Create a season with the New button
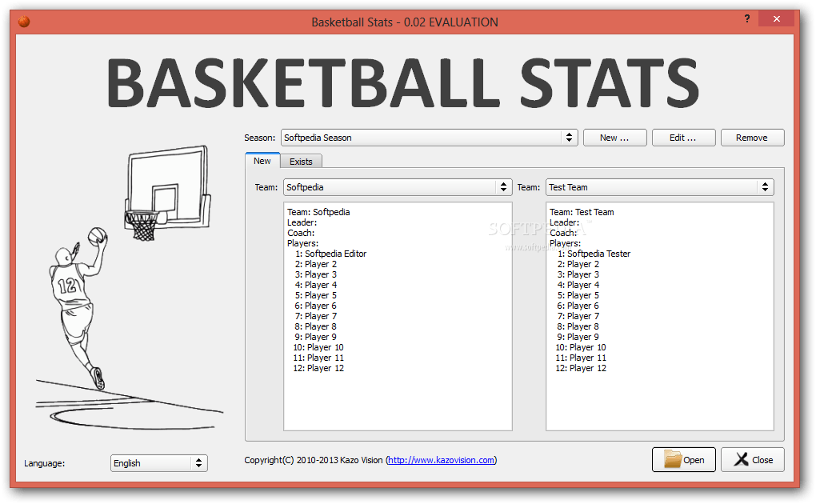This screenshot has height=504, width=816. pos(614,137)
